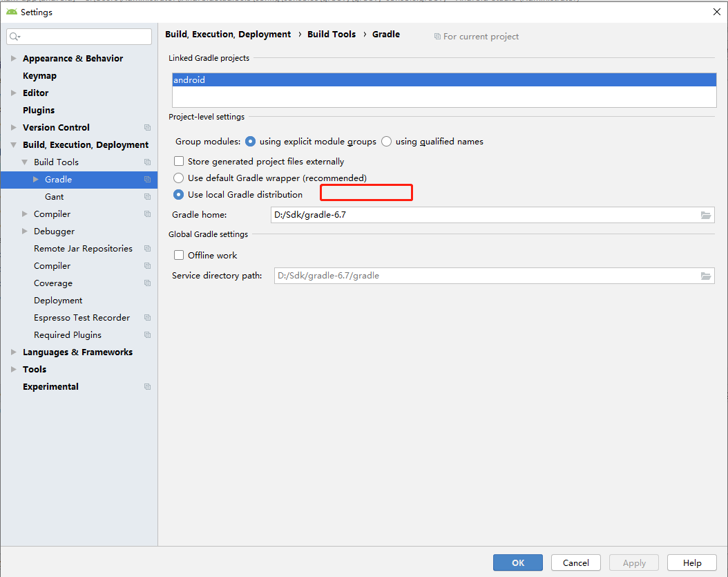Click the project-scope icon beside Remote Jar Repositories

(147, 249)
